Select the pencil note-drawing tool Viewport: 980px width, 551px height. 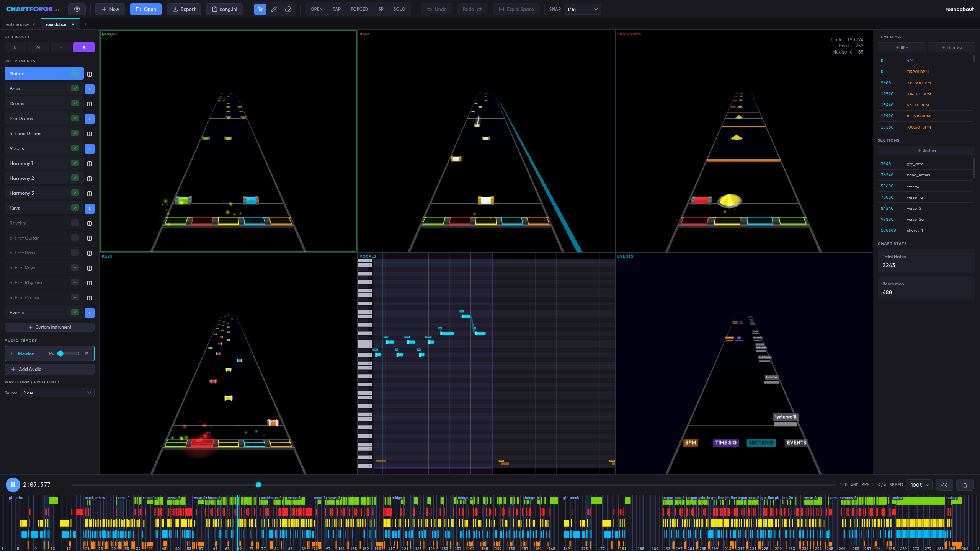coord(274,9)
